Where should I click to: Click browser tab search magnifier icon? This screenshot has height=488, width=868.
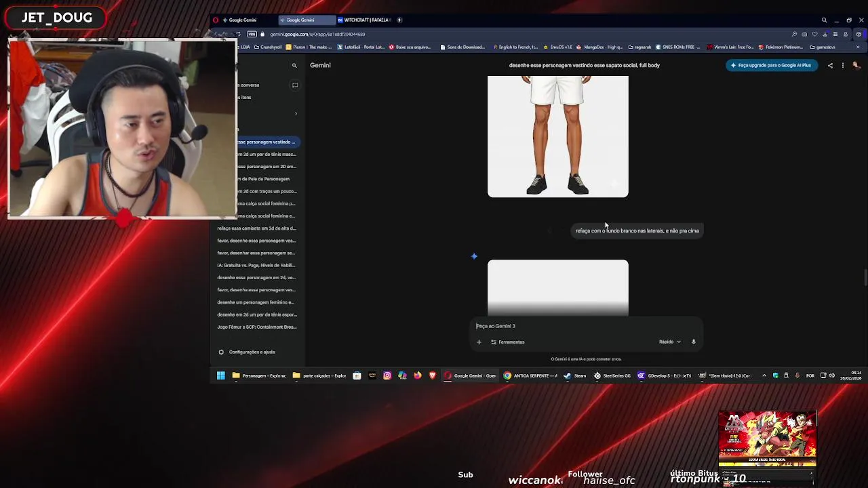tap(824, 20)
